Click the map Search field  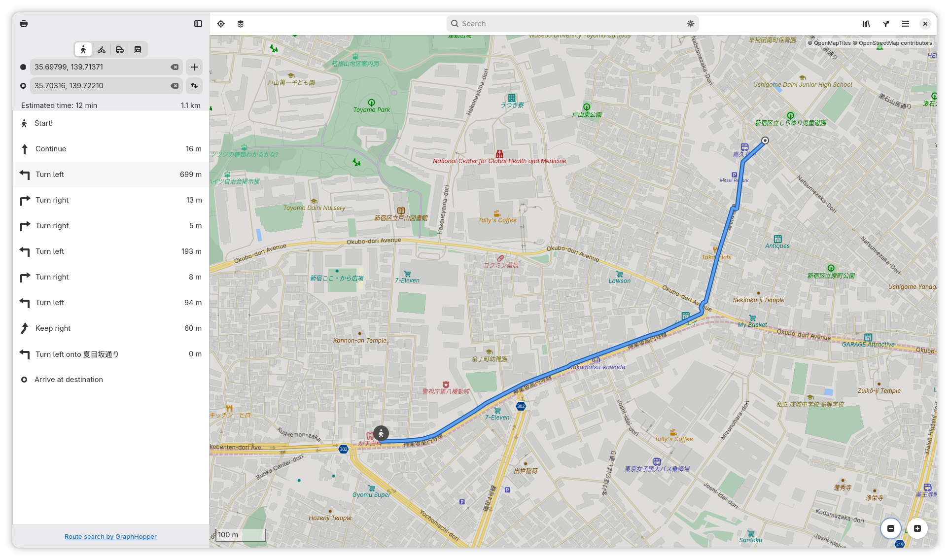pos(572,24)
